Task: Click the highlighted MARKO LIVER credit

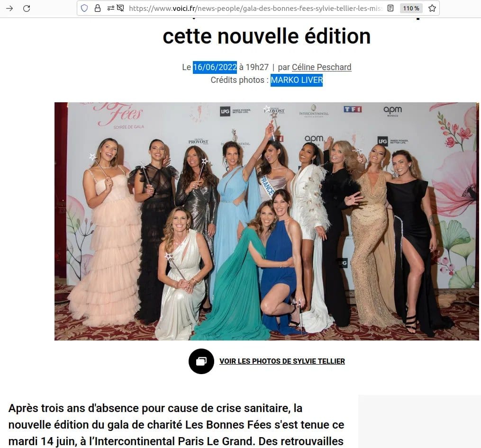Action: 297,80
